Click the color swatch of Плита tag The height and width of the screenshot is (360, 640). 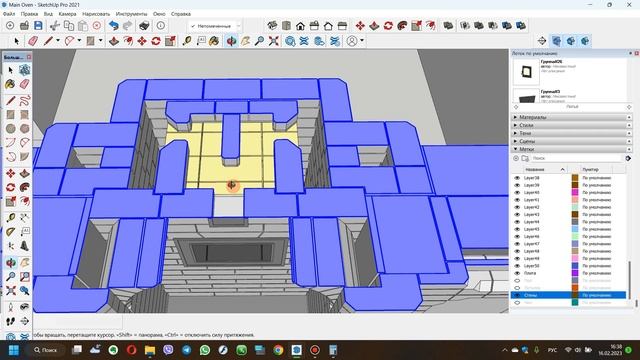pyautogui.click(x=575, y=273)
